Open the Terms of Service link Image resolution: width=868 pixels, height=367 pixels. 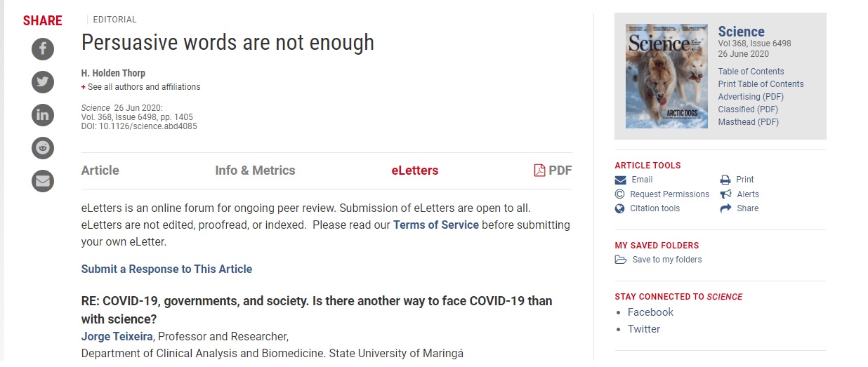436,225
